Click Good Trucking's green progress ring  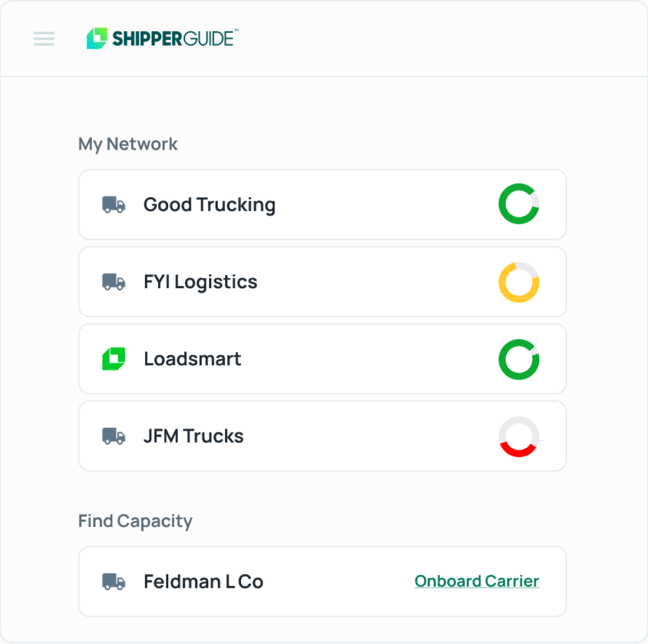pyautogui.click(x=519, y=205)
